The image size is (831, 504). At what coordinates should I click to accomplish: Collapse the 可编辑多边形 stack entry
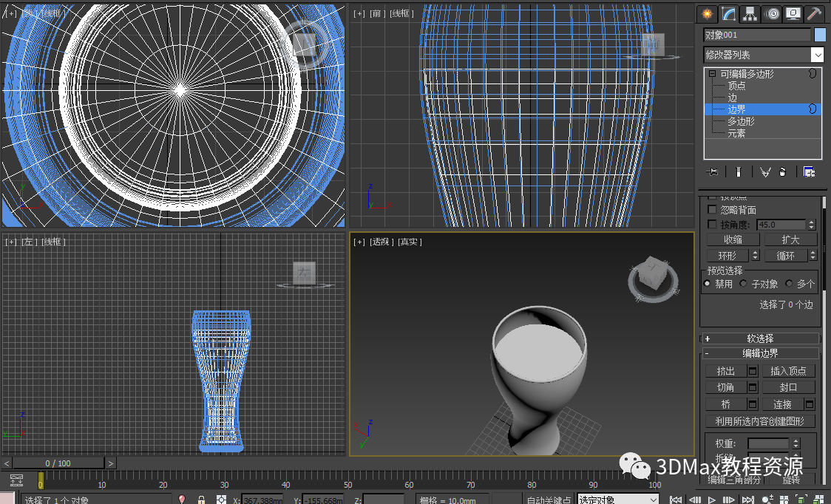[x=712, y=74]
